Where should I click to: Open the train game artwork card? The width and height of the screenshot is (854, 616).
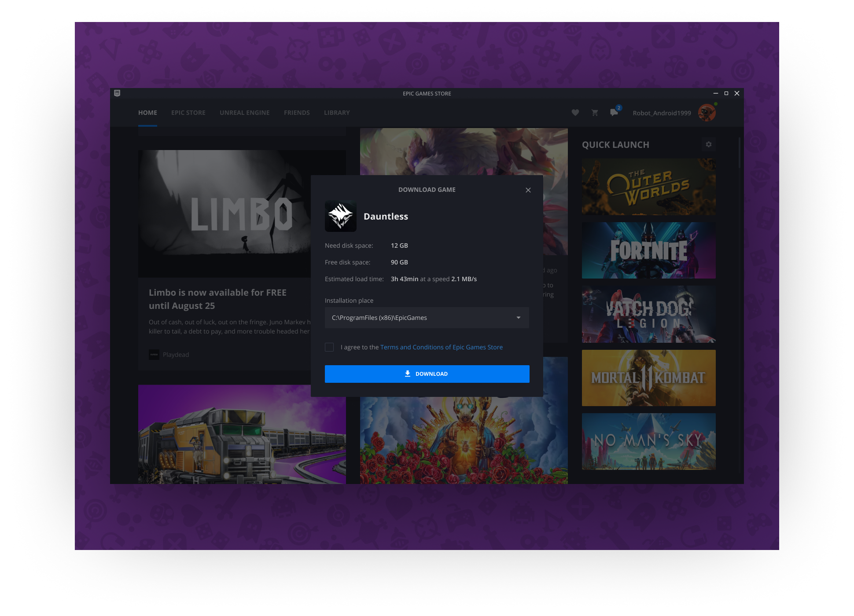242,434
